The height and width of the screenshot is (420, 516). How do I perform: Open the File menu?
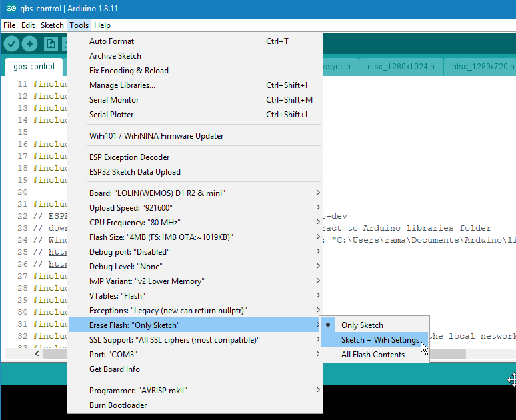tap(9, 25)
